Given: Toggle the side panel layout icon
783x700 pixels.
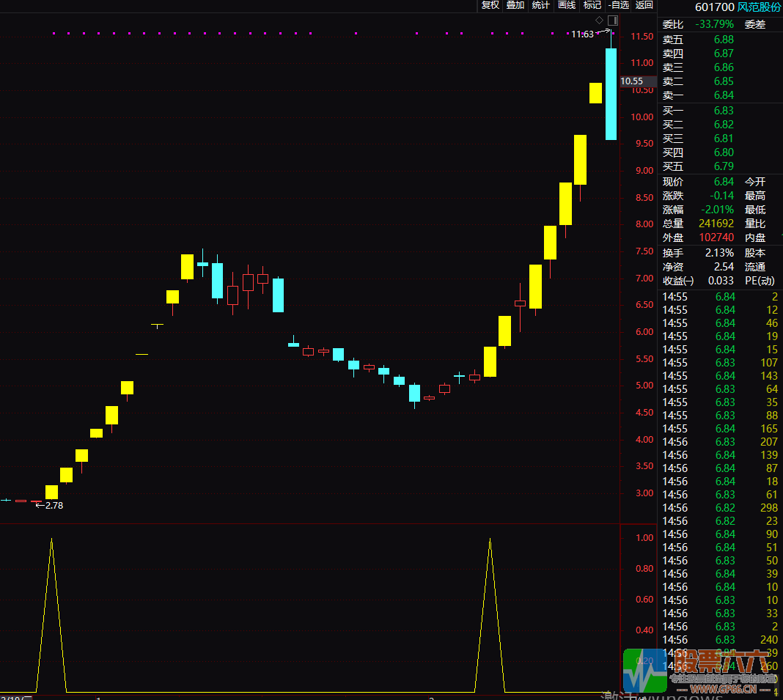Looking at the screenshot, I should [613, 20].
